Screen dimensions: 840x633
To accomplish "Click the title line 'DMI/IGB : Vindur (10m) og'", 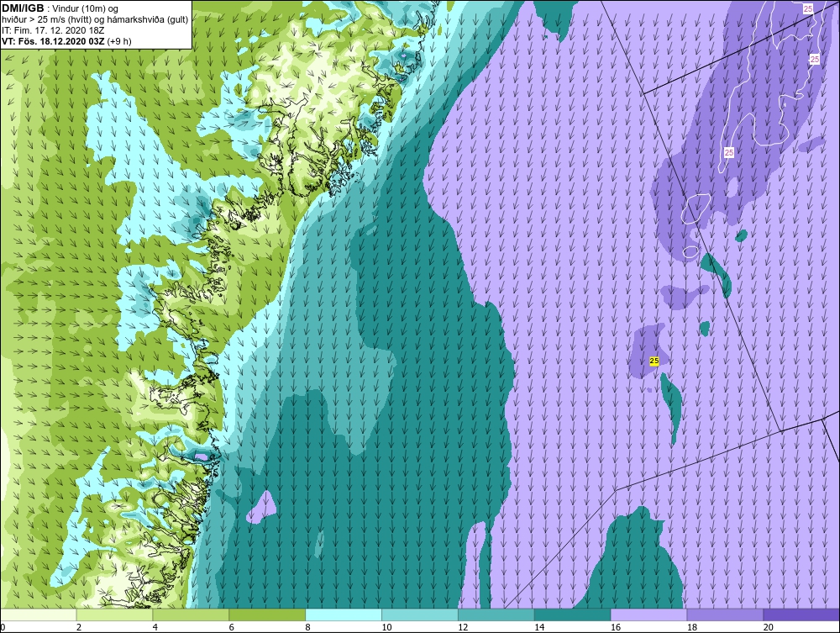I will click(60, 8).
